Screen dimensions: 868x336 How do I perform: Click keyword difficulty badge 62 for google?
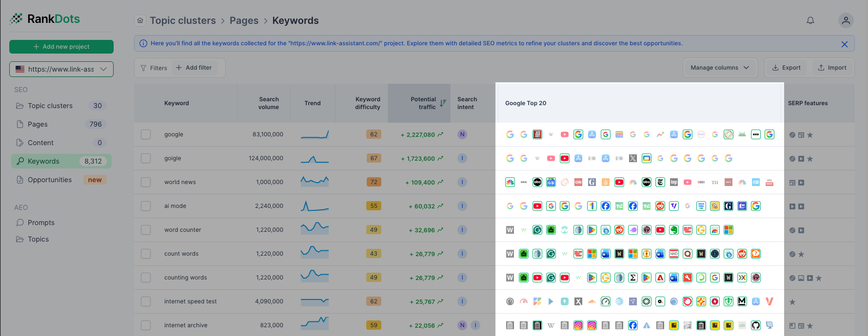(374, 134)
